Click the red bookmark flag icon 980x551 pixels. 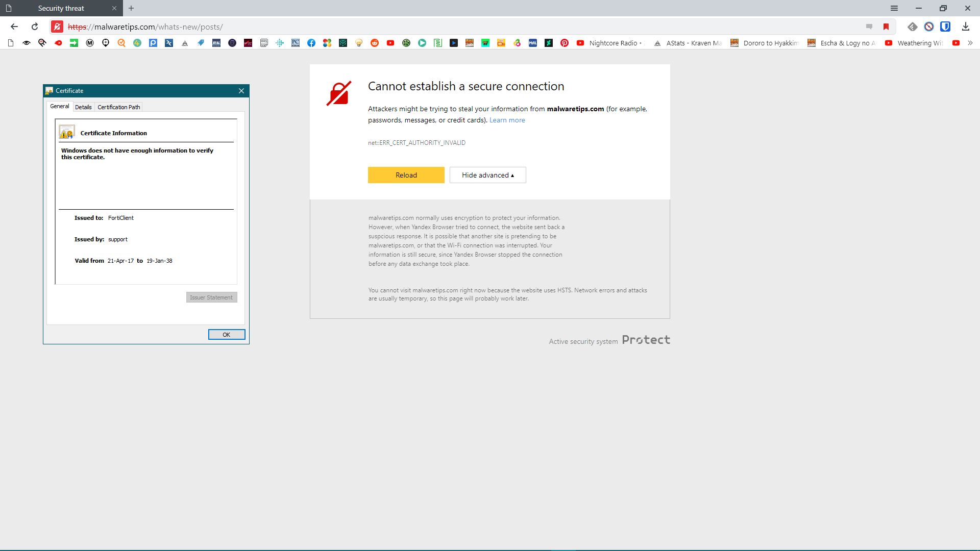coord(886,27)
